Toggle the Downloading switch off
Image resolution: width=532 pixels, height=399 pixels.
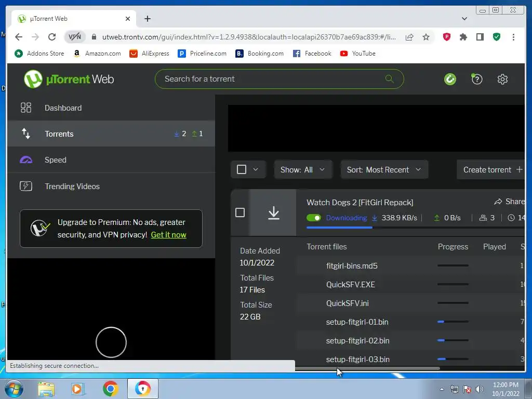pyautogui.click(x=313, y=218)
